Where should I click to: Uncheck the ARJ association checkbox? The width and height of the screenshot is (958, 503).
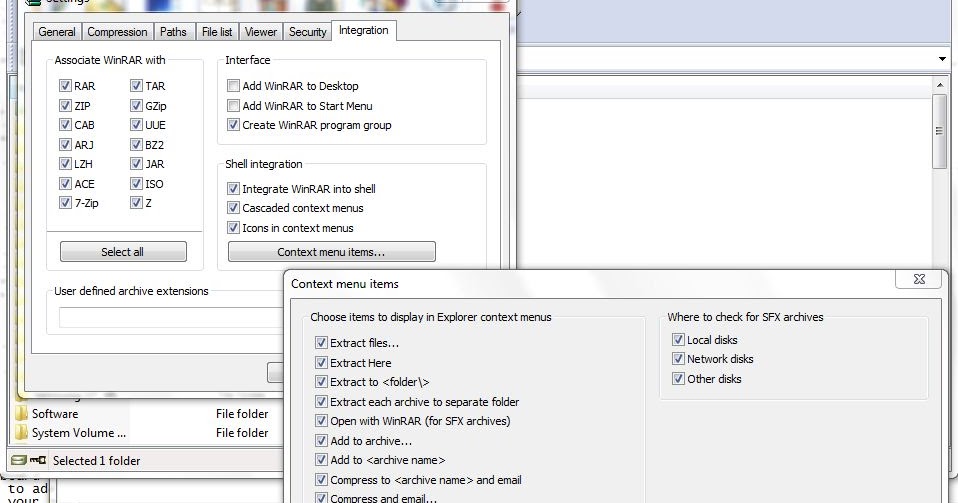pos(65,145)
